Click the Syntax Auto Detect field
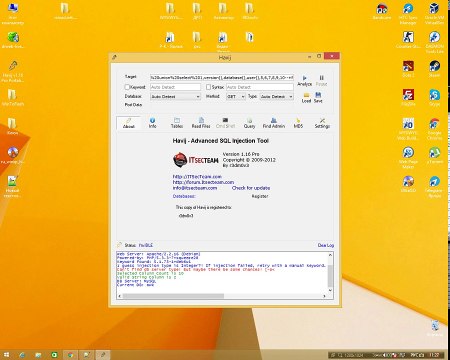 pyautogui.click(x=260, y=87)
